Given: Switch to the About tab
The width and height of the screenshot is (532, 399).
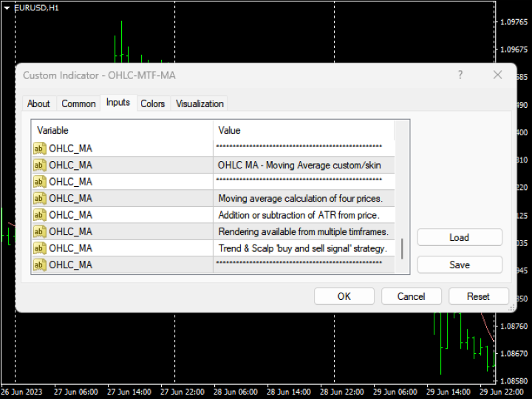Looking at the screenshot, I should pyautogui.click(x=38, y=103).
